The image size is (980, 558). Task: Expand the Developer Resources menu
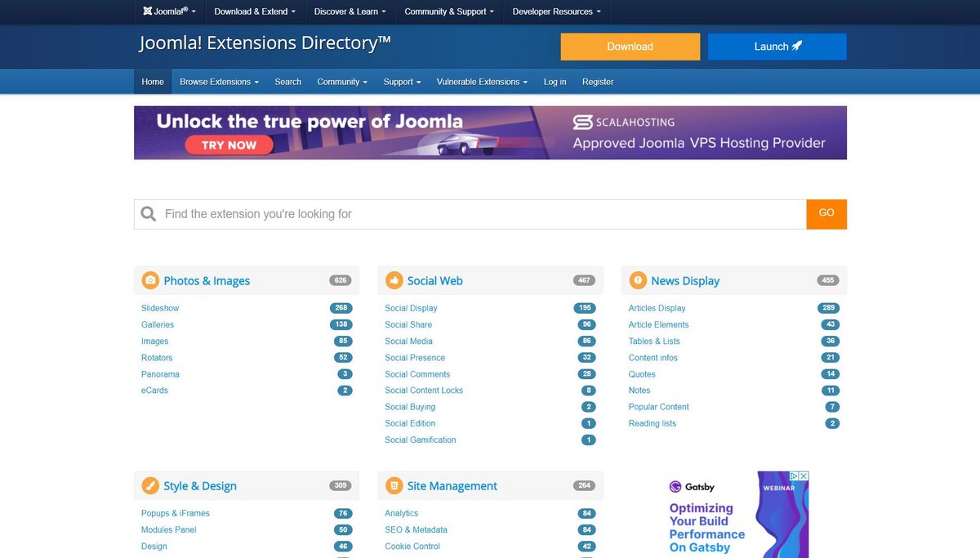point(556,11)
